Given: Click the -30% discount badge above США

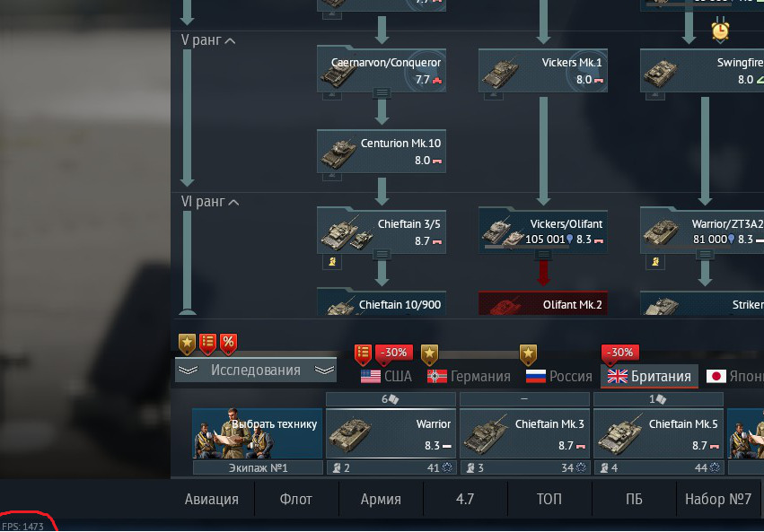Looking at the screenshot, I should [x=394, y=353].
